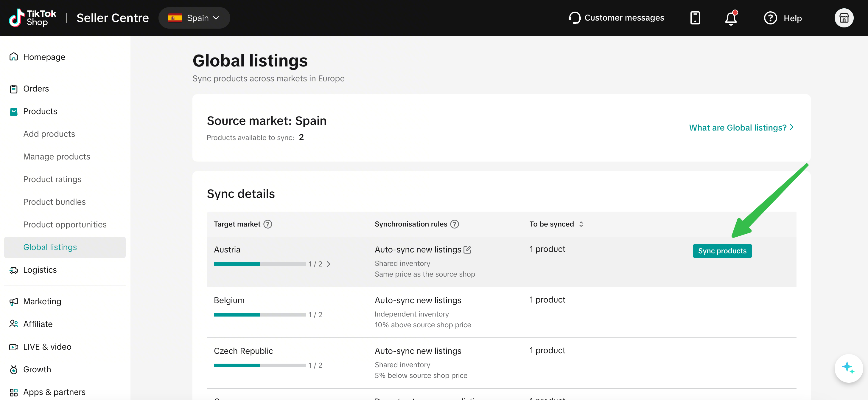Image resolution: width=868 pixels, height=400 pixels.
Task: Select Product opportunities menu item
Action: [65, 225]
